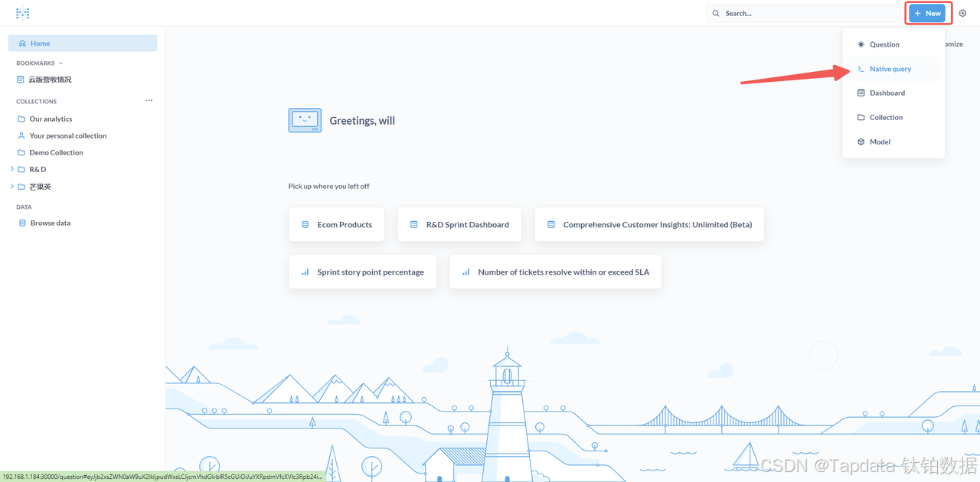The image size is (980, 482).
Task: Choose Dashboard in the New menu
Action: click(x=893, y=93)
